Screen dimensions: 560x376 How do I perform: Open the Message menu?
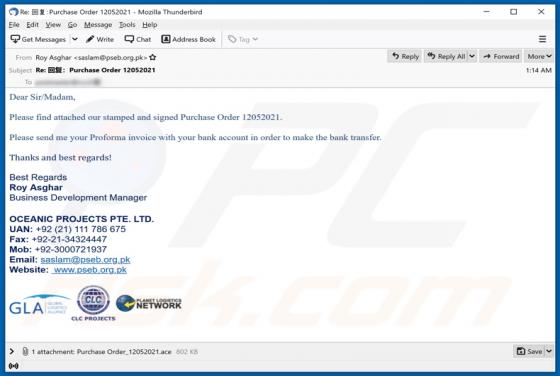[x=98, y=25]
